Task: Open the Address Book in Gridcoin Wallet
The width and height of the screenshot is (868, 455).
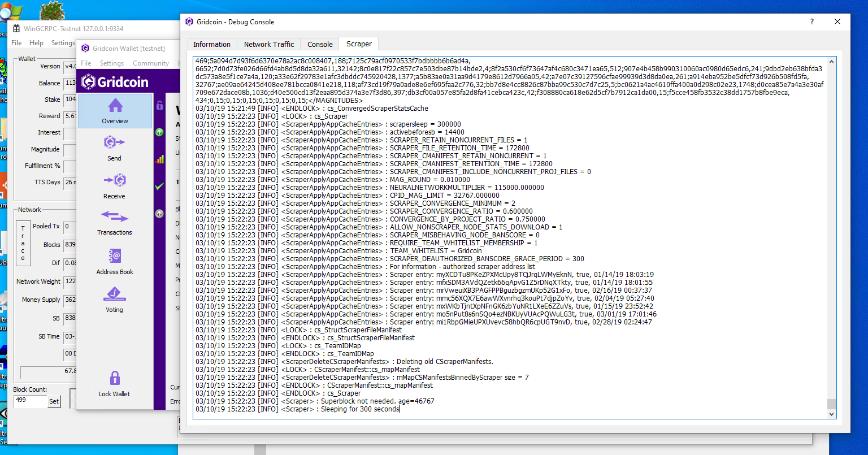Action: 115,261
